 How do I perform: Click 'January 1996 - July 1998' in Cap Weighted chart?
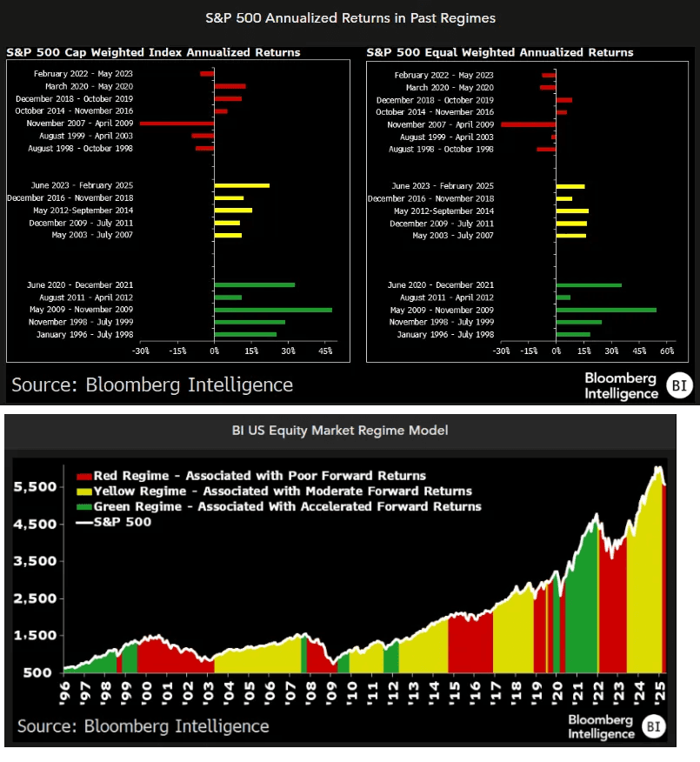click(x=85, y=335)
